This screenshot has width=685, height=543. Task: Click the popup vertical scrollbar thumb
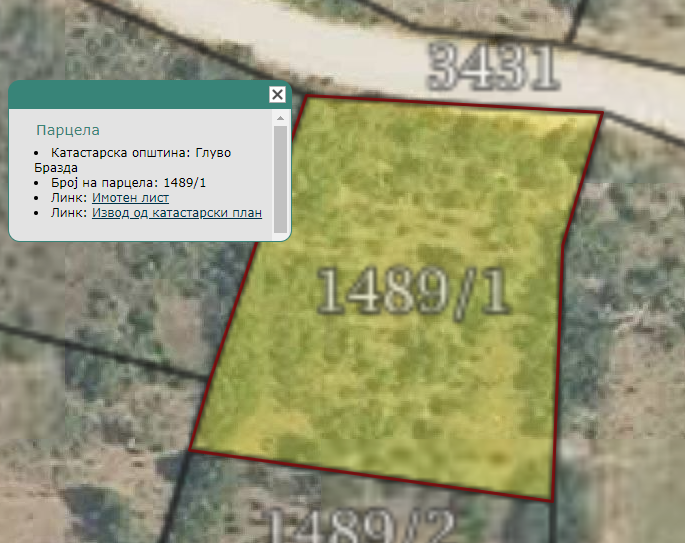280,180
